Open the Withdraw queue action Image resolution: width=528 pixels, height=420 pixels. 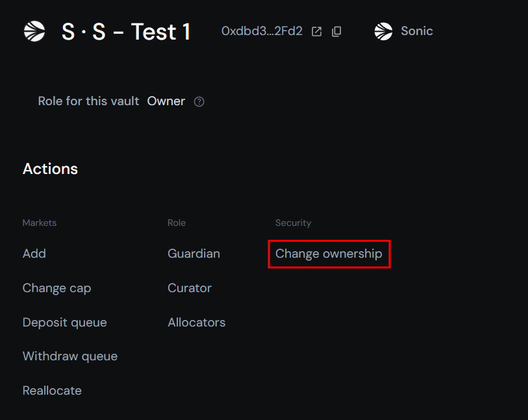pyautogui.click(x=70, y=356)
